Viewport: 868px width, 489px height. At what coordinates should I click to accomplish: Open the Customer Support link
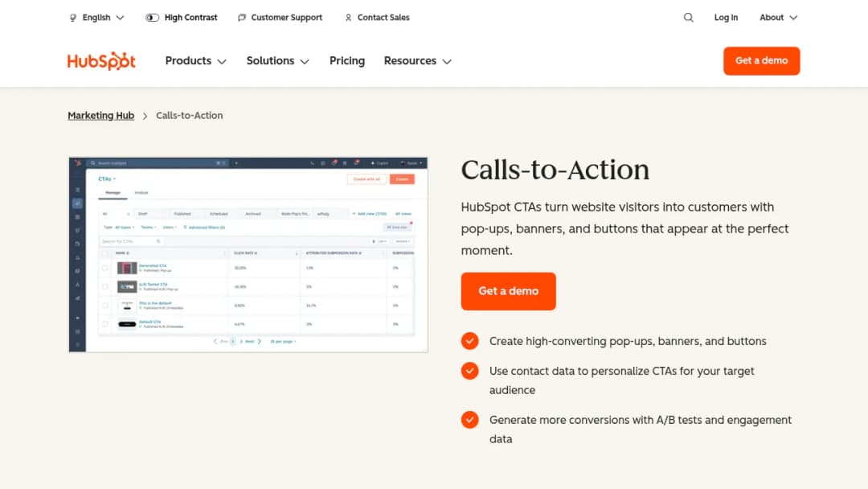286,17
